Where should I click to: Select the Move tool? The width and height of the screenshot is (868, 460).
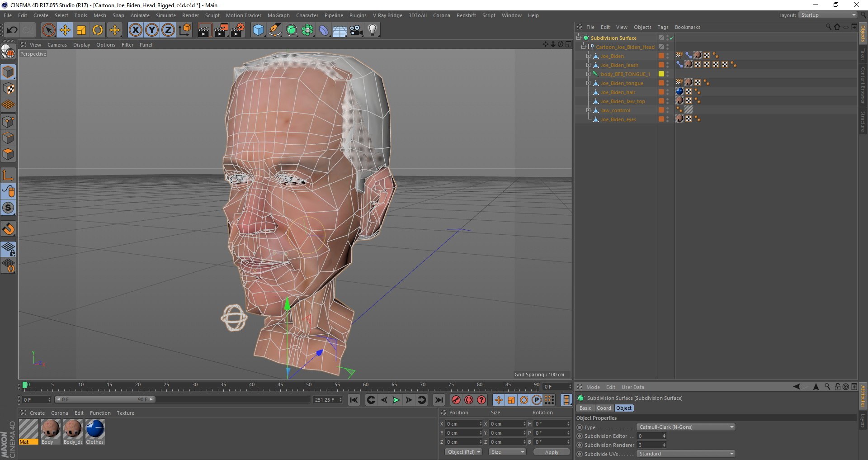click(x=65, y=30)
